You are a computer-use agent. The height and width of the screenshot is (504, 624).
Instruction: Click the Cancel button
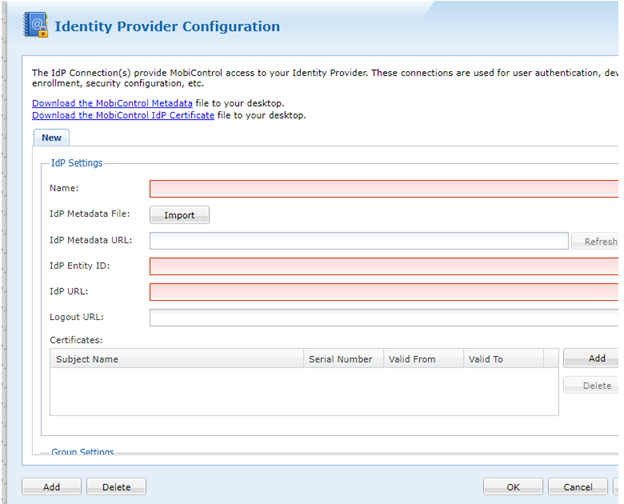(x=577, y=487)
